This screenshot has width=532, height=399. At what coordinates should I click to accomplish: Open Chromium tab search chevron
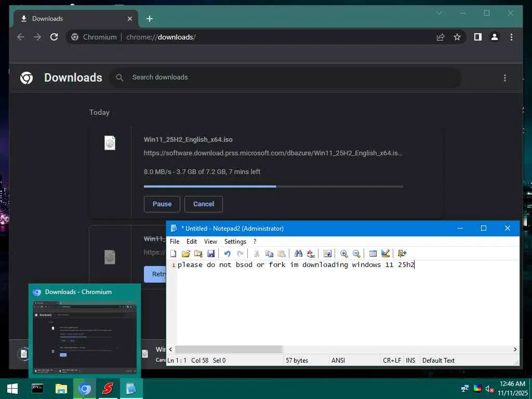439,13
